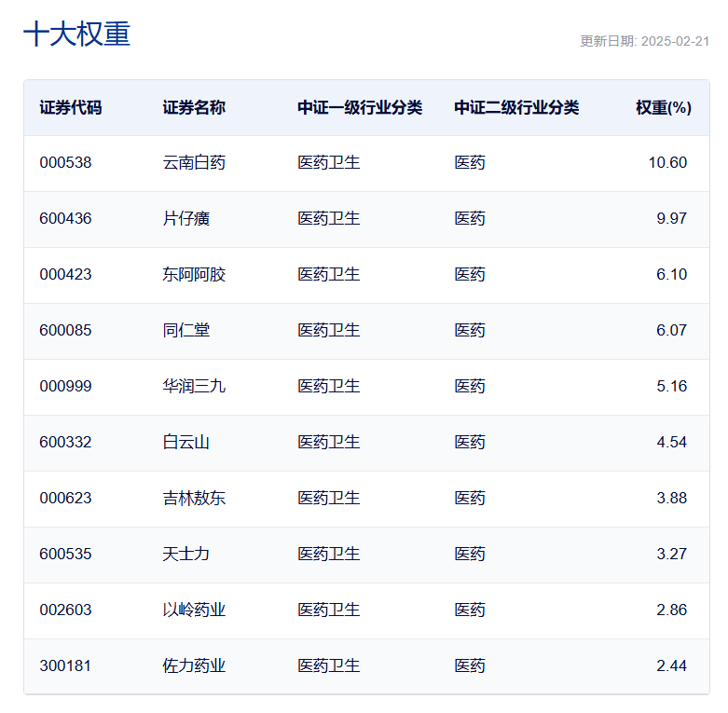Select the name 东阿阿胶

(x=194, y=275)
